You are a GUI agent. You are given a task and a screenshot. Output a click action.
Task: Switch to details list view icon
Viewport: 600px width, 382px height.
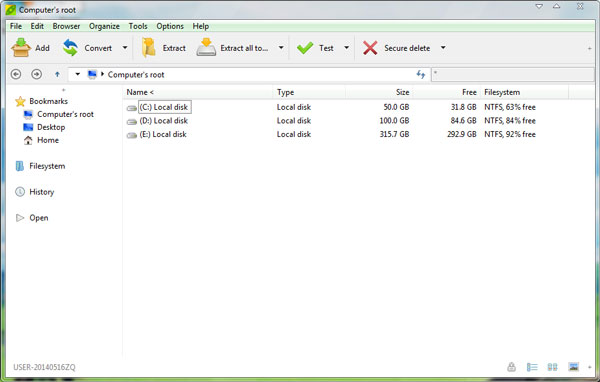(532, 367)
